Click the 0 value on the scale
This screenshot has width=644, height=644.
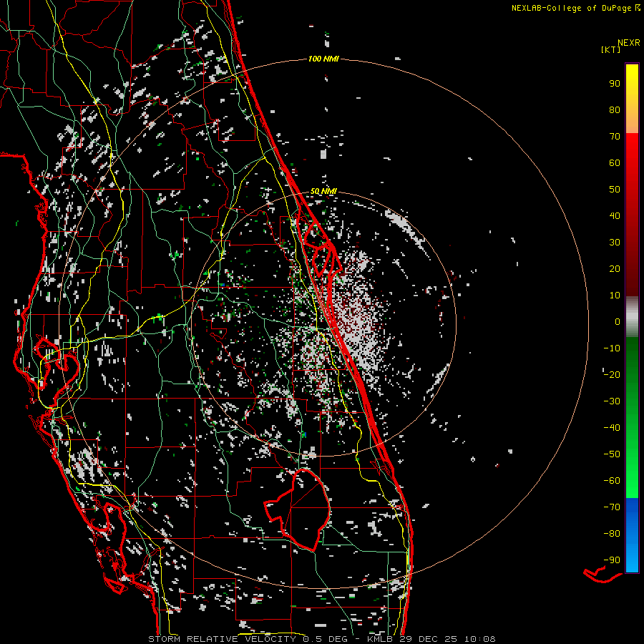pyautogui.click(x=616, y=322)
